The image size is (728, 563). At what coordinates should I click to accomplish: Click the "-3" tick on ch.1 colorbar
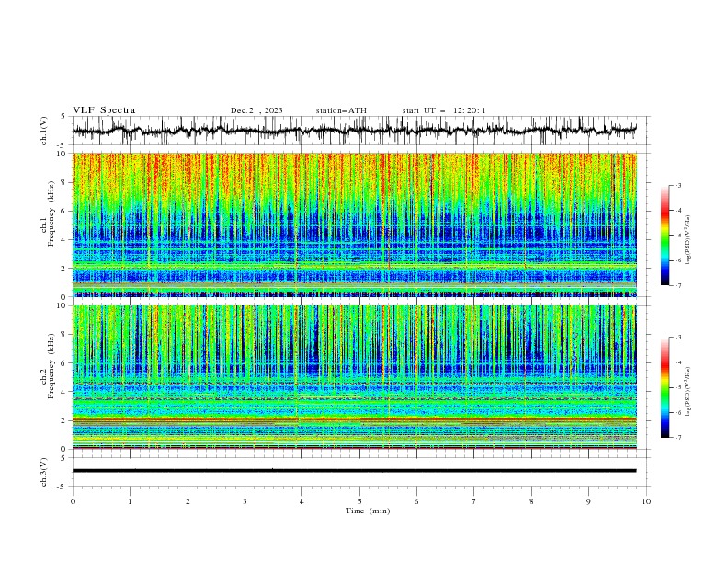[x=678, y=185]
